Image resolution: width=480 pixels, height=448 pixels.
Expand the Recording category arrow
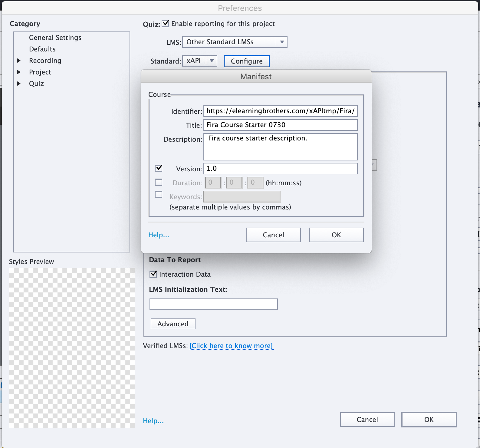(x=19, y=61)
